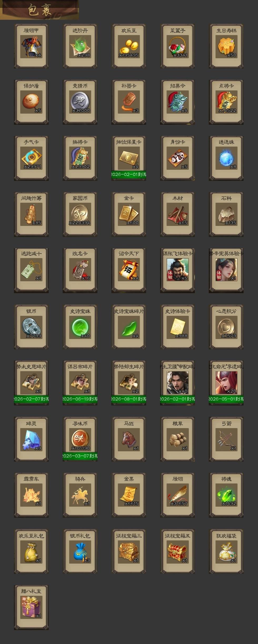Image resolution: width=258 pixels, height=644 pixels.
Task: Open the 生日寿糕 birthday cake item
Action: click(226, 46)
